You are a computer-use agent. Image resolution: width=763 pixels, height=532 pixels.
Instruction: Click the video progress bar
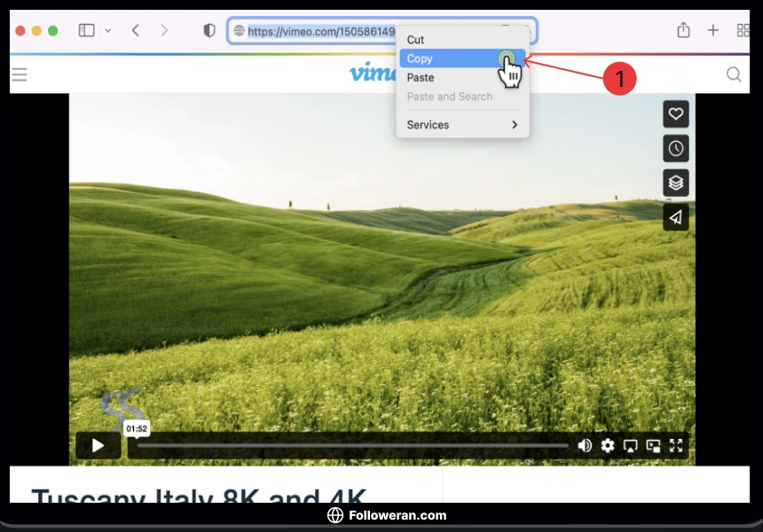pyautogui.click(x=355, y=446)
